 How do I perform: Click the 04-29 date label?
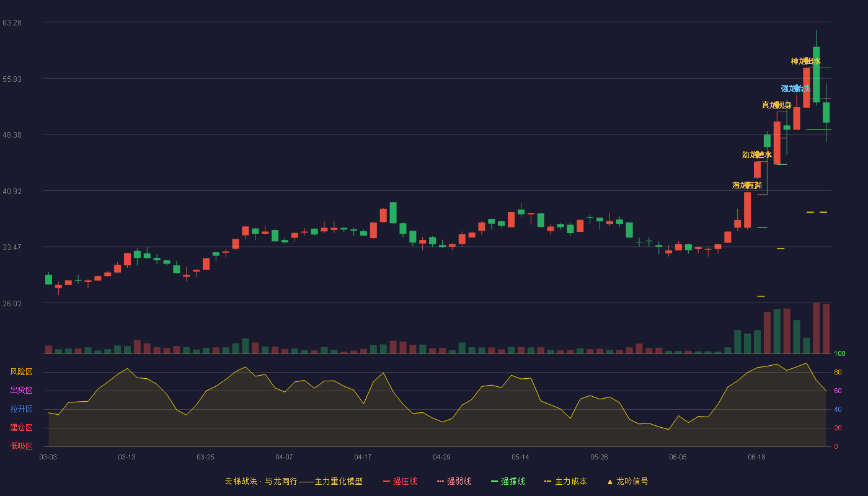coord(441,457)
